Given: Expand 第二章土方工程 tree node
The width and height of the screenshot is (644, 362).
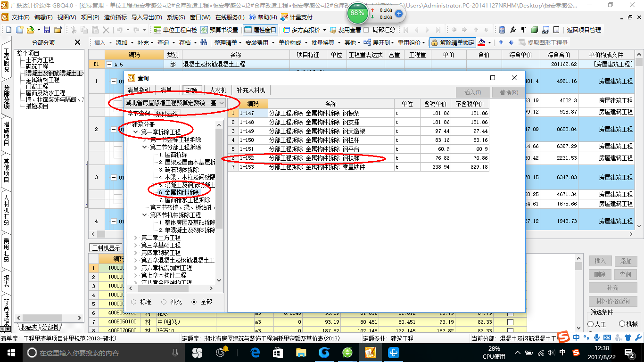Looking at the screenshot, I should pyautogui.click(x=136, y=238).
